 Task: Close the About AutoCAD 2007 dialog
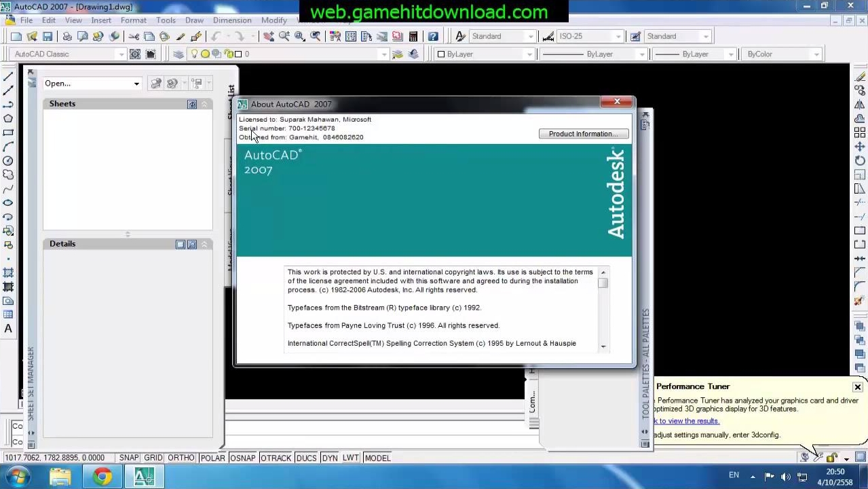coord(617,102)
